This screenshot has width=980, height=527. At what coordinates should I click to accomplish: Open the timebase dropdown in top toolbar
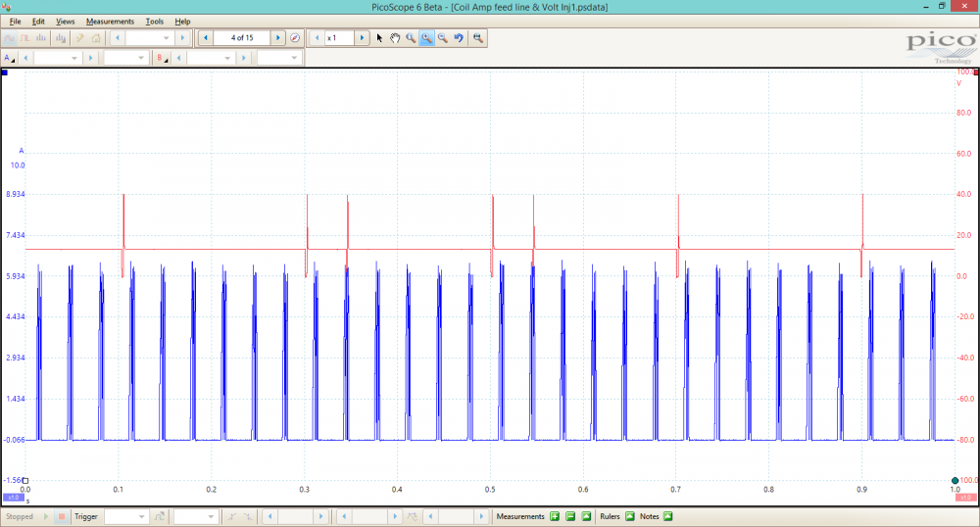pos(149,38)
